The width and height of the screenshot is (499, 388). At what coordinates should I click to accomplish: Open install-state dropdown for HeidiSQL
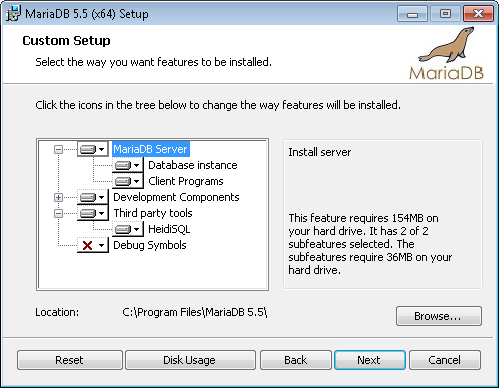(128, 229)
